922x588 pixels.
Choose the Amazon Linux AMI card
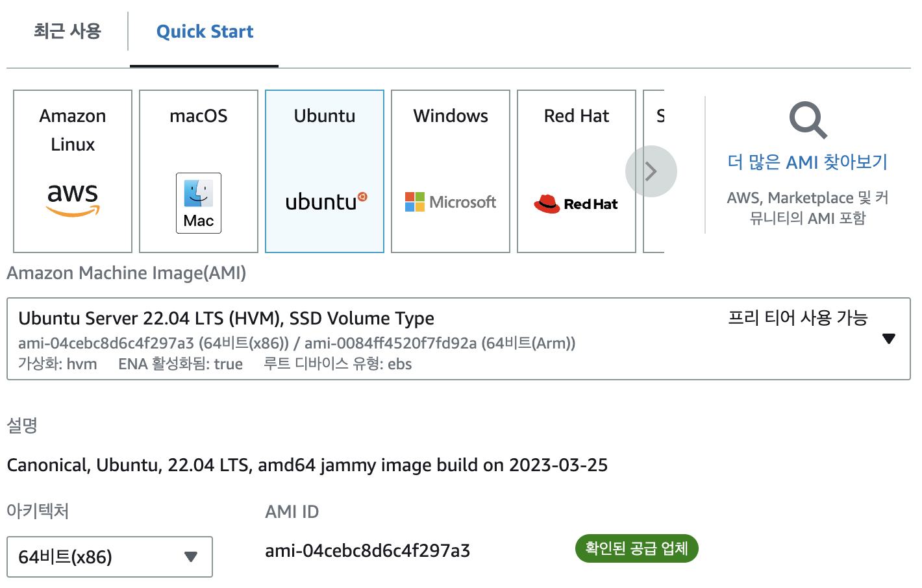pyautogui.click(x=73, y=171)
